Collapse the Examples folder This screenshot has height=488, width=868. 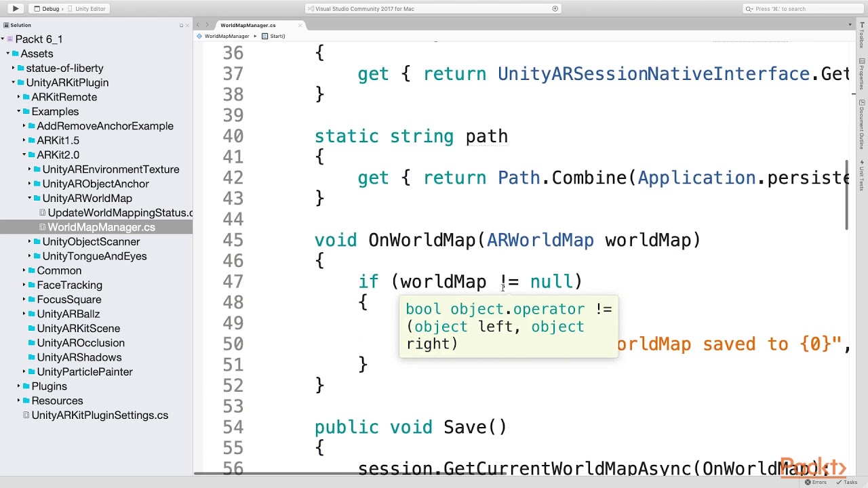pos(18,111)
